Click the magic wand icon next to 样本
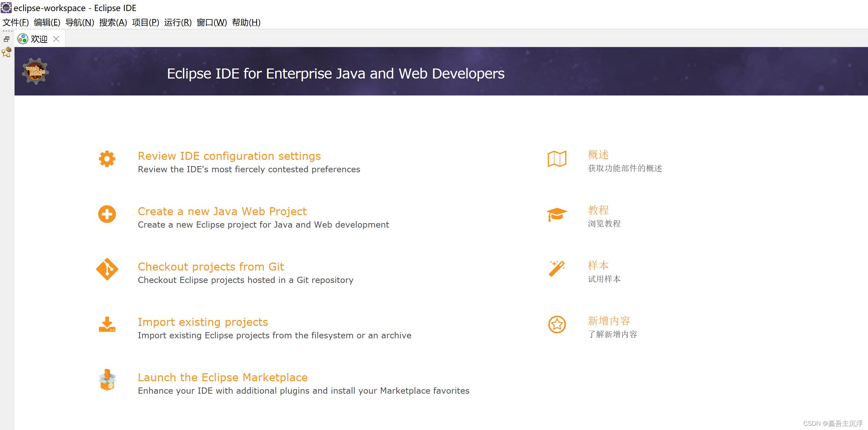This screenshot has height=430, width=868. (557, 269)
